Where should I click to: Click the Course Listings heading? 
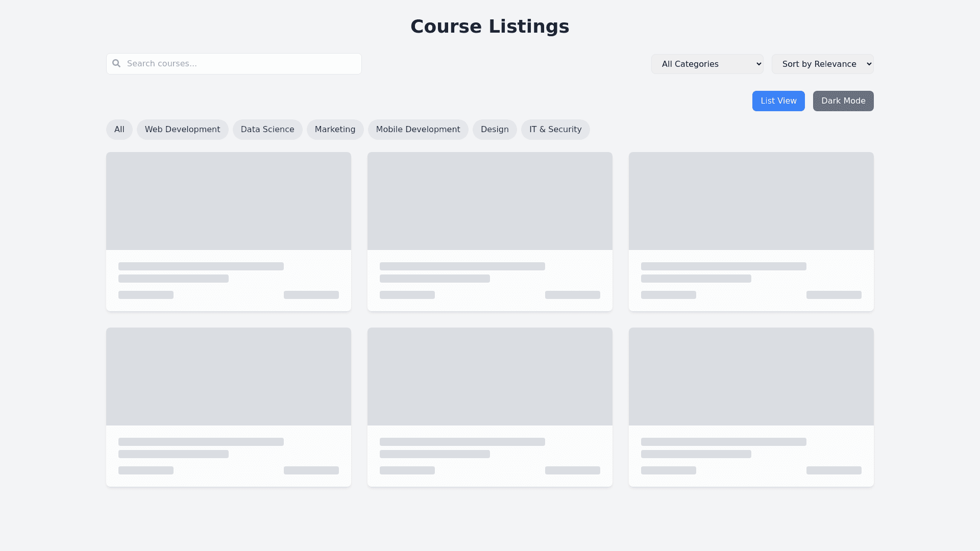489,27
